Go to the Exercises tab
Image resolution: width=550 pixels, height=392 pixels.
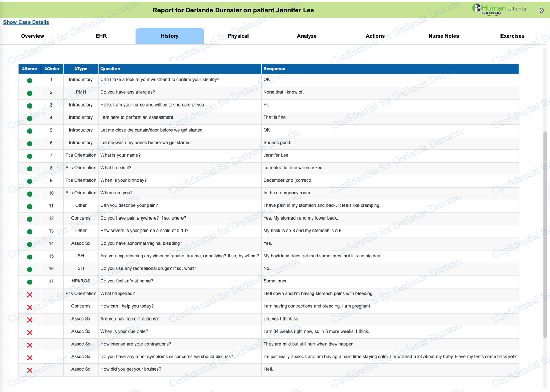(512, 36)
